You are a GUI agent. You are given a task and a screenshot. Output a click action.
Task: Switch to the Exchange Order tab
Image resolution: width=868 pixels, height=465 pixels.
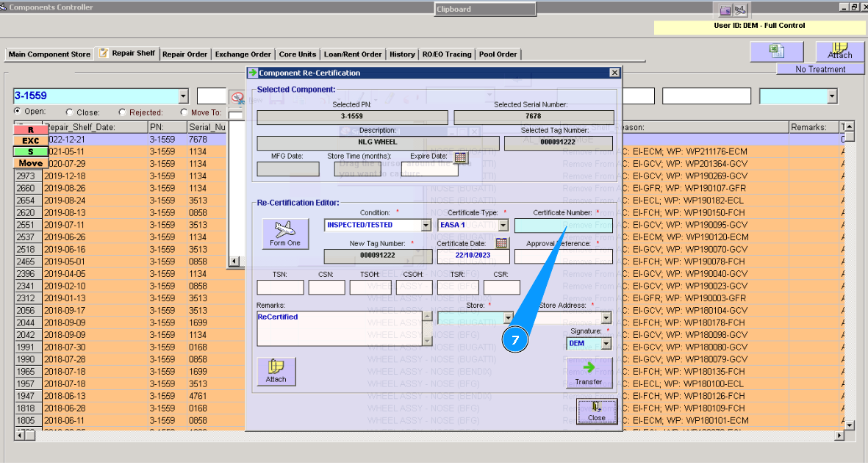click(243, 54)
